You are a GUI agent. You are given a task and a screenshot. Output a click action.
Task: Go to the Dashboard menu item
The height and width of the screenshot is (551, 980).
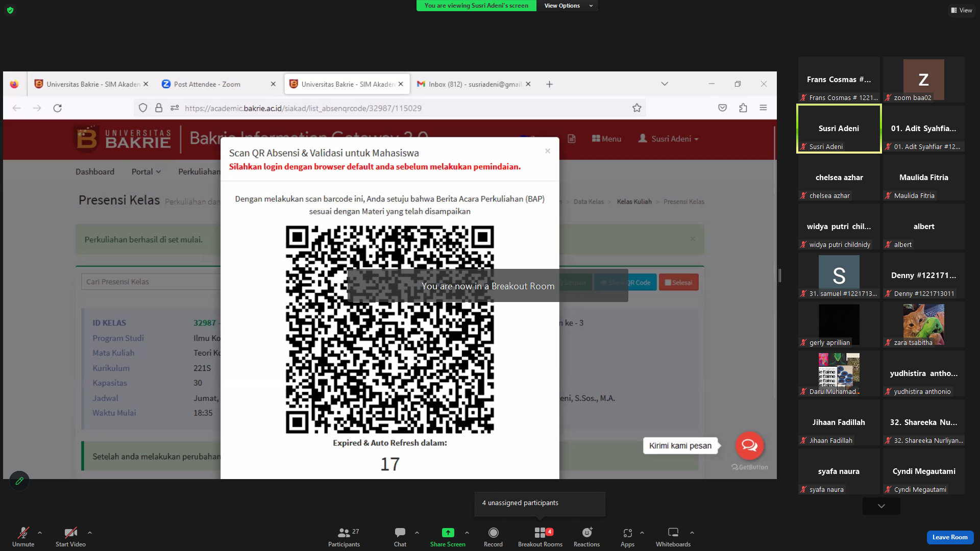pos(95,172)
